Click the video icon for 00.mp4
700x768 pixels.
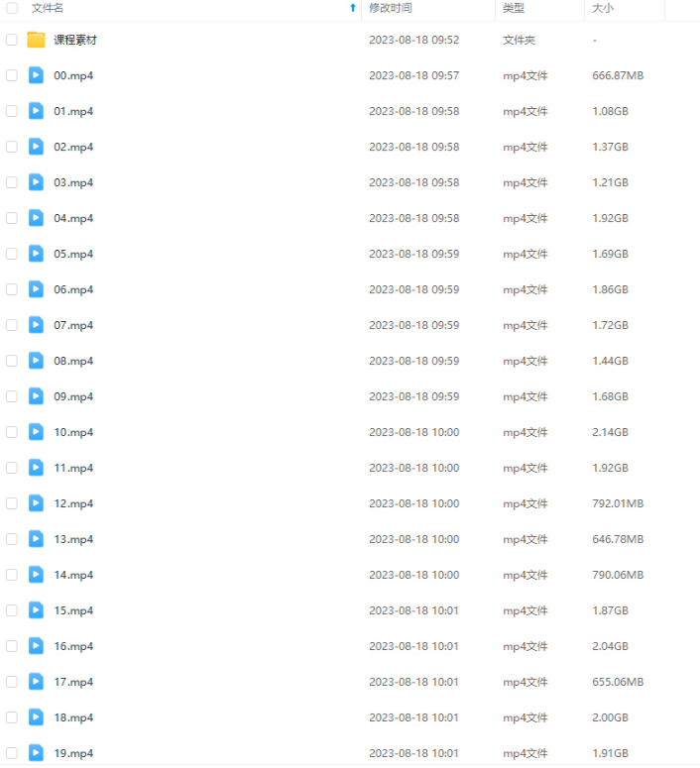[36, 75]
